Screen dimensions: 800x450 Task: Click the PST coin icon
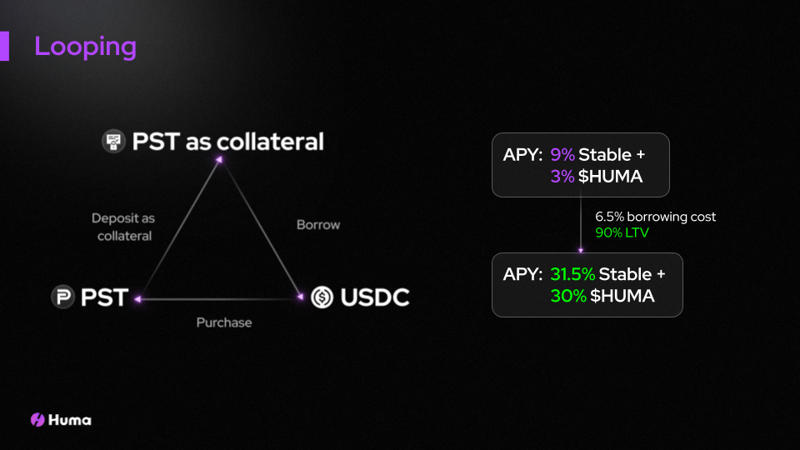click(x=65, y=297)
